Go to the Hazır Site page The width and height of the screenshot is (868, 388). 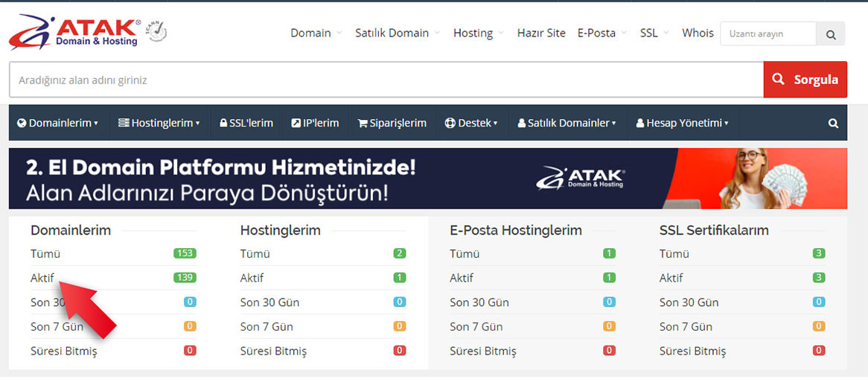541,33
